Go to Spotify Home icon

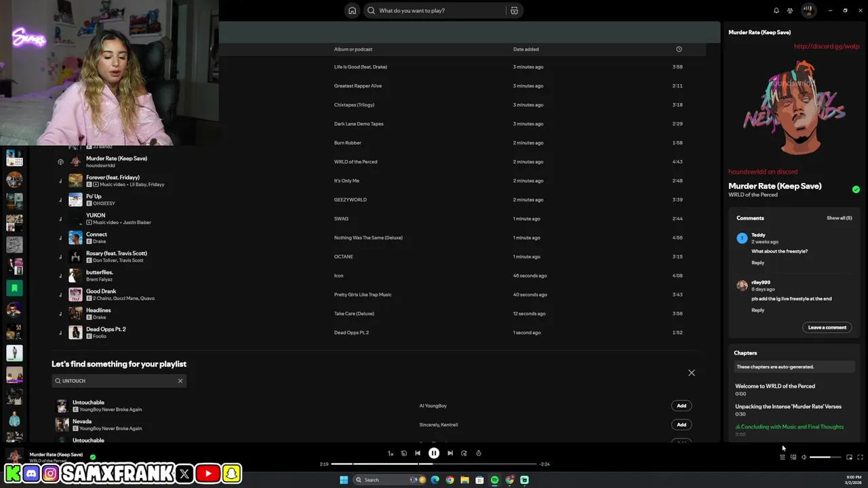(352, 10)
